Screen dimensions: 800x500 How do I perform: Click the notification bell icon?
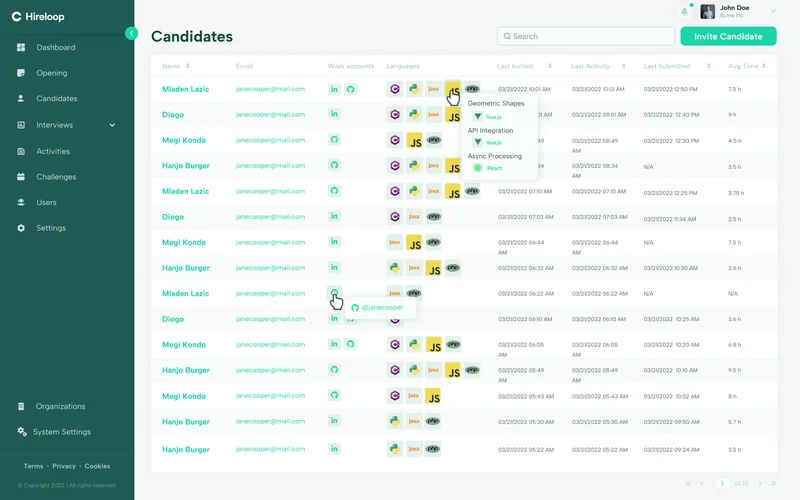coord(684,11)
